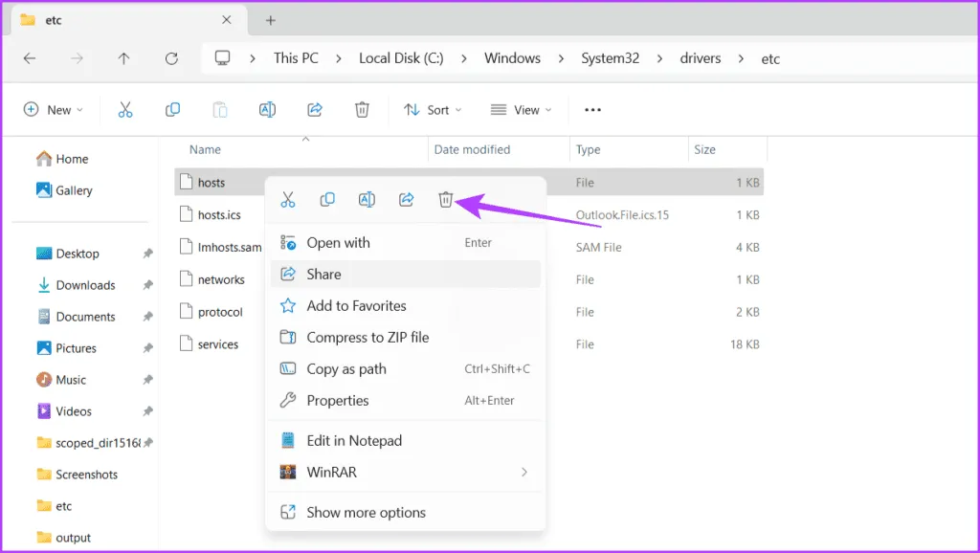Click System32 in the address breadcrumb

click(x=612, y=58)
